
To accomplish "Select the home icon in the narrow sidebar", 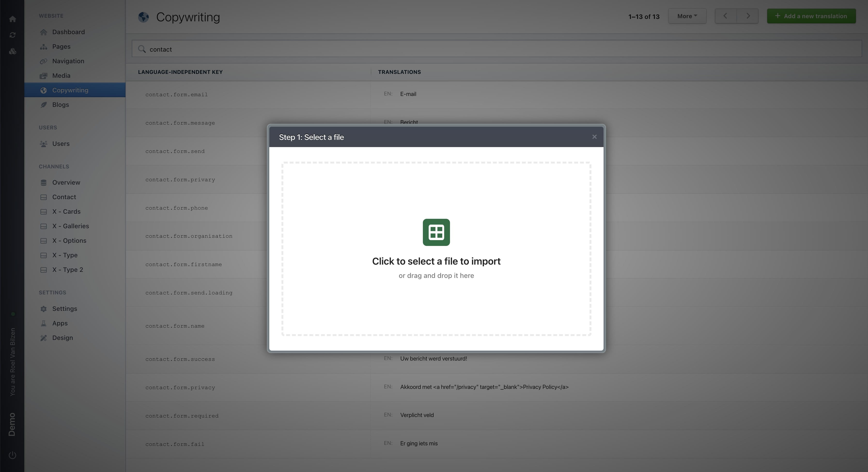I will (x=12, y=19).
